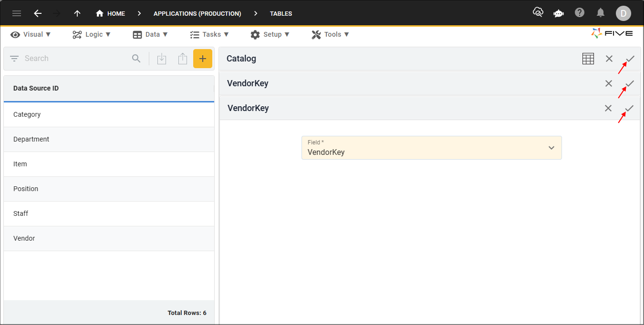Save the VendorKey panel above Field
The height and width of the screenshot is (325, 644).
point(629,108)
